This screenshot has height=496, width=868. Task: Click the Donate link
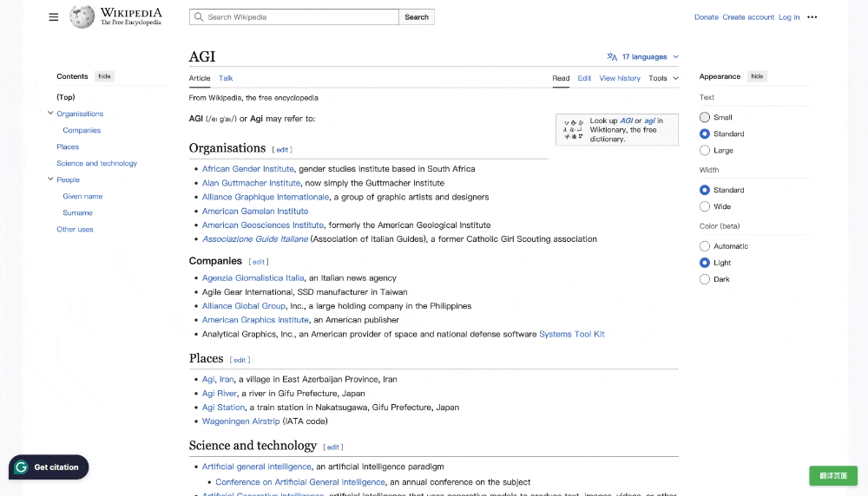click(x=707, y=17)
